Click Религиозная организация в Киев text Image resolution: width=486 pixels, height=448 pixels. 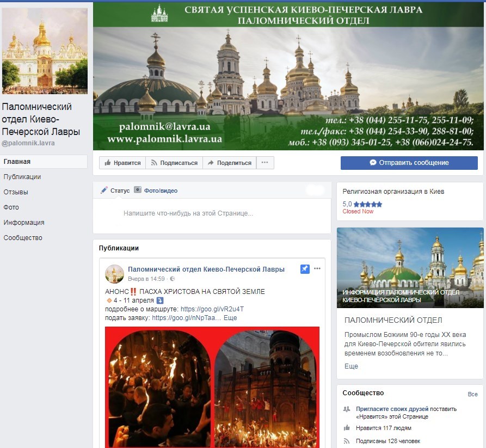click(x=393, y=191)
